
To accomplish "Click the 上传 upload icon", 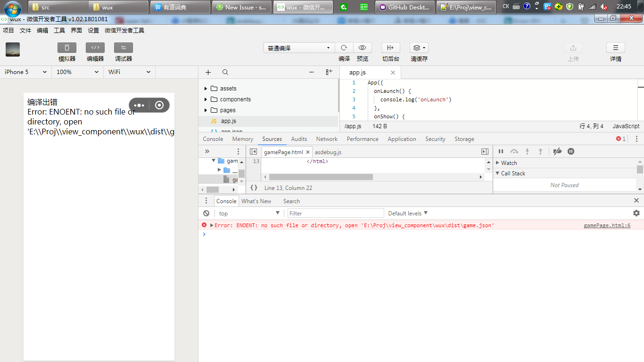I will click(573, 48).
